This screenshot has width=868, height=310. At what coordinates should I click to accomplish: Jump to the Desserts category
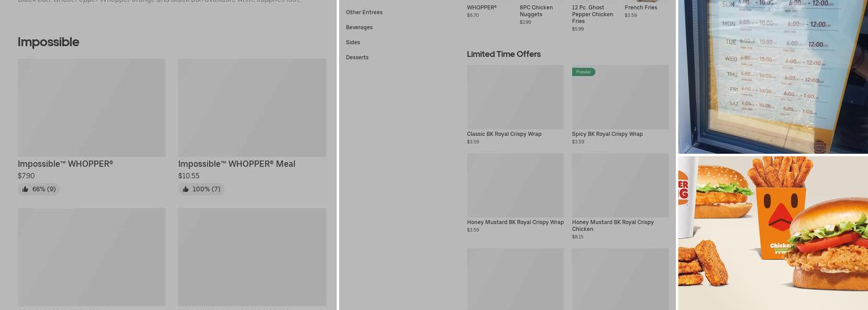coord(357,57)
